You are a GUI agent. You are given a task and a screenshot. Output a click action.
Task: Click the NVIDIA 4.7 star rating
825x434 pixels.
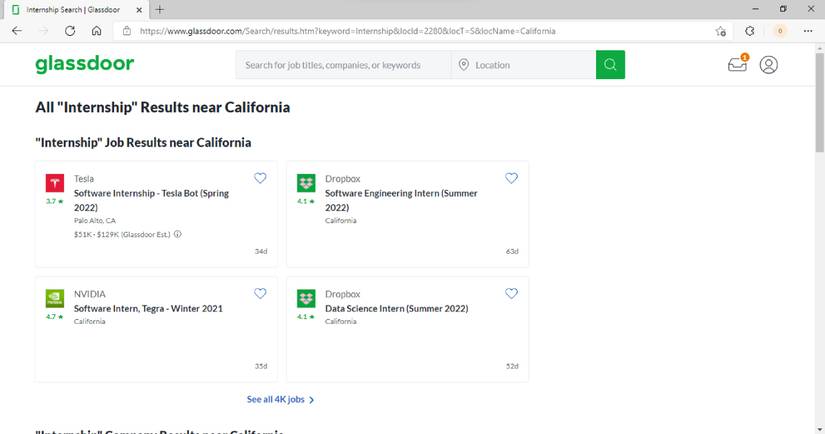(x=55, y=317)
